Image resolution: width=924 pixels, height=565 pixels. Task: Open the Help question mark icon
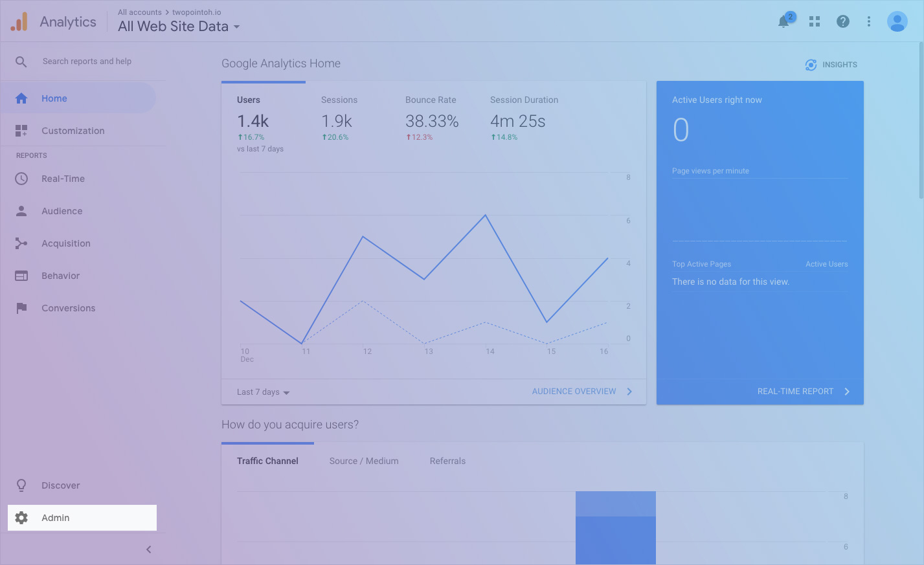843,21
